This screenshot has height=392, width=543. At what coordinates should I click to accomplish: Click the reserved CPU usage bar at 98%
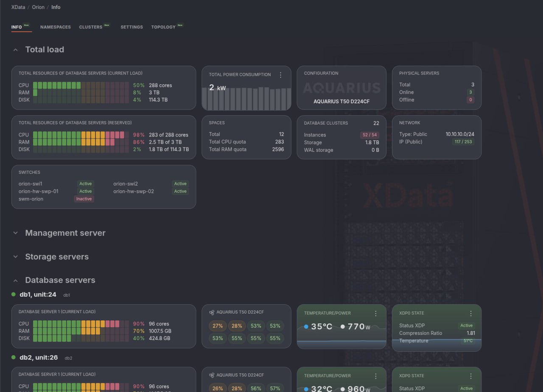pos(81,135)
